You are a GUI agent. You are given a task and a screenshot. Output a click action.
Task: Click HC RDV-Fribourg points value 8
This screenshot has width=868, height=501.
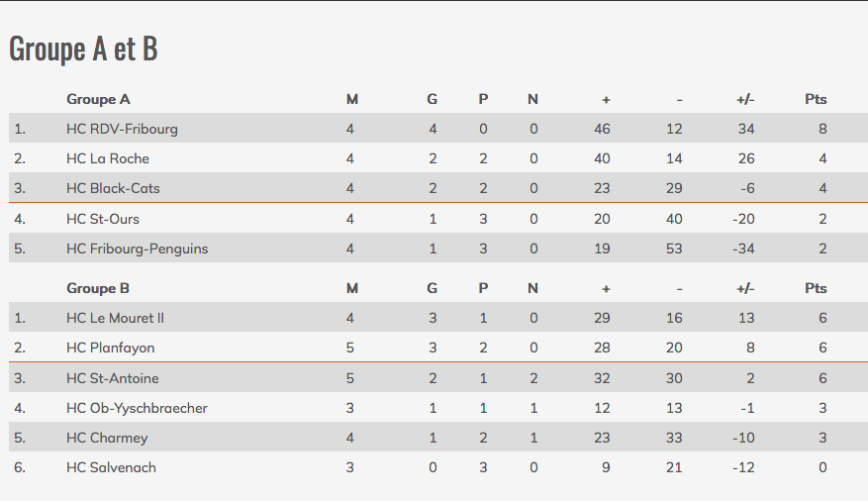tap(822, 129)
